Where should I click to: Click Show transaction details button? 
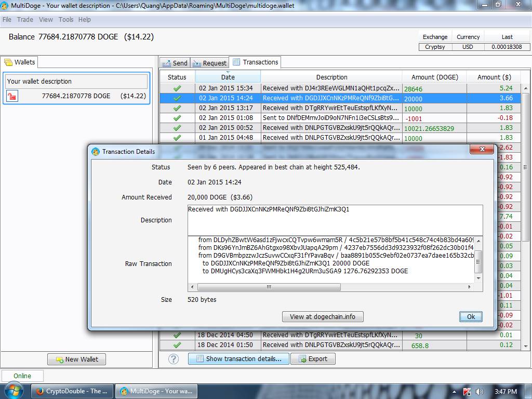tap(238, 358)
